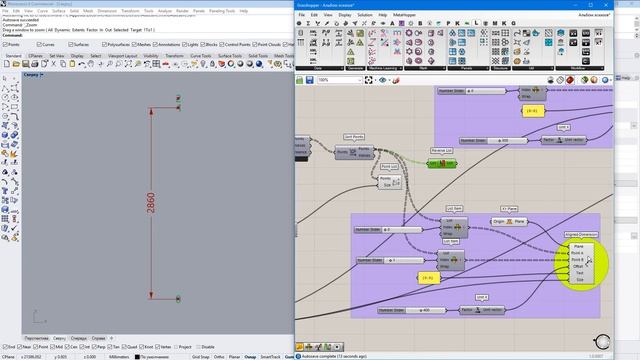The height and width of the screenshot is (360, 640).
Task: Click the lock icon in Rhino toolbar
Action: (x=212, y=64)
